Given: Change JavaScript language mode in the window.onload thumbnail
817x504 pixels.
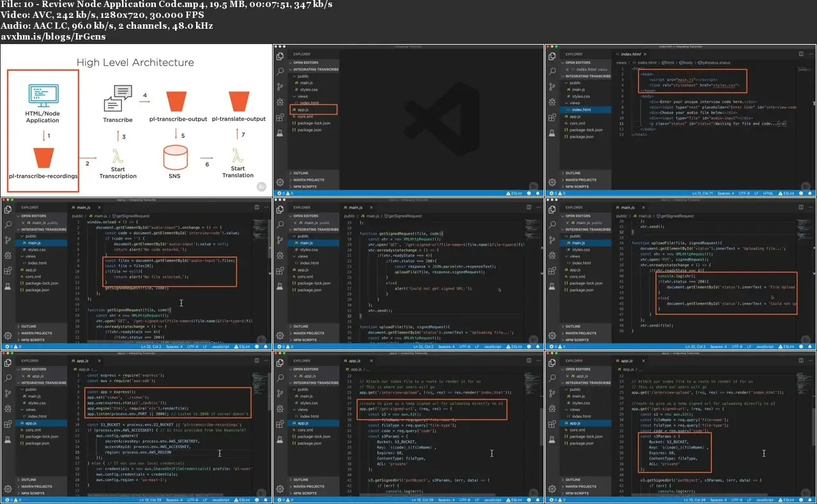Looking at the screenshot, I should [x=220, y=346].
